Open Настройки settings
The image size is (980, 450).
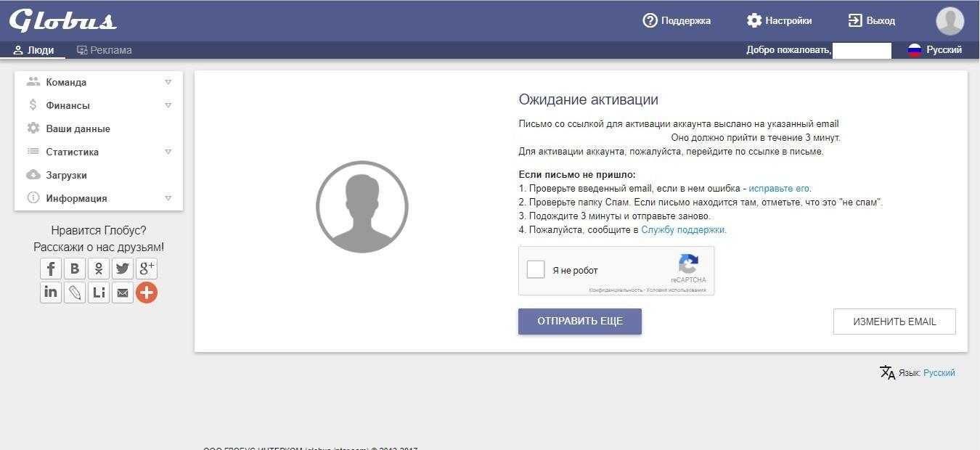click(x=780, y=20)
